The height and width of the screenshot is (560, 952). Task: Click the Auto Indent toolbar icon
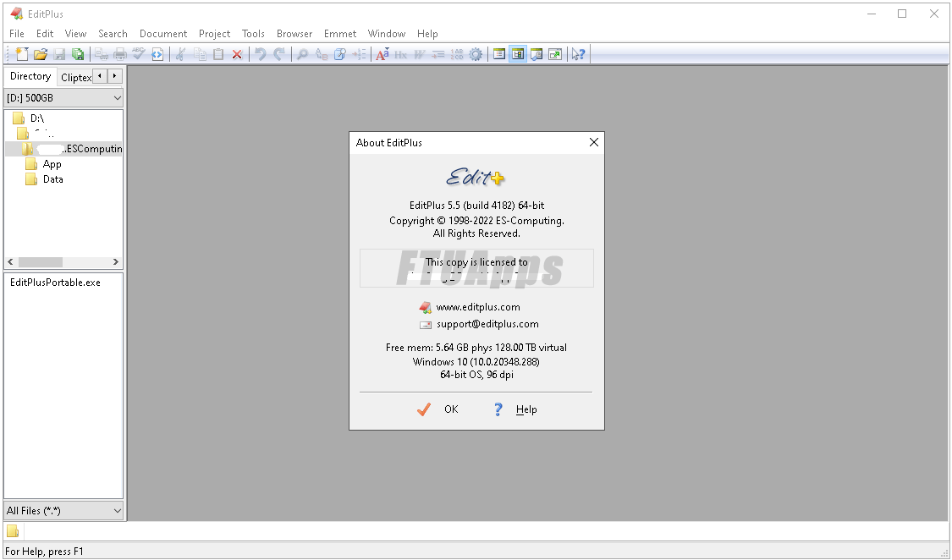coord(438,54)
